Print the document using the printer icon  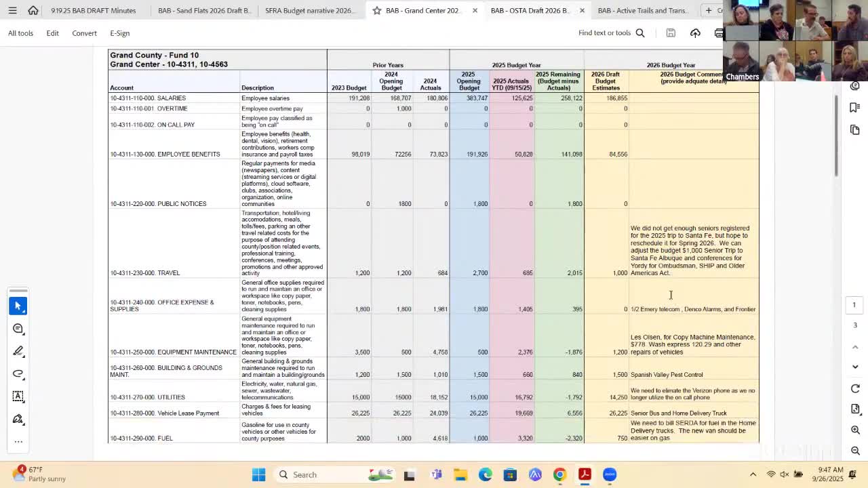click(719, 33)
